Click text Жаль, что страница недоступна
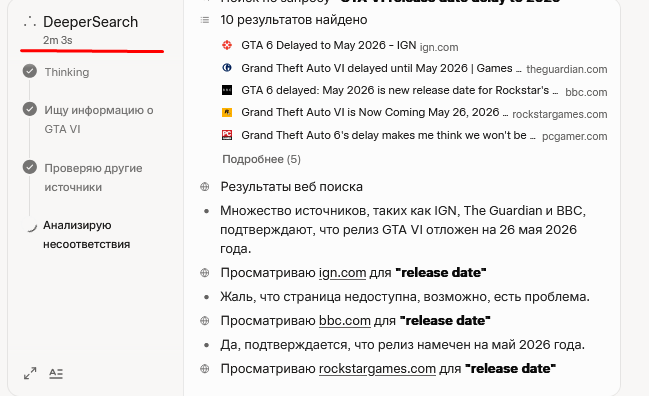649x396 pixels. pyautogui.click(x=405, y=297)
